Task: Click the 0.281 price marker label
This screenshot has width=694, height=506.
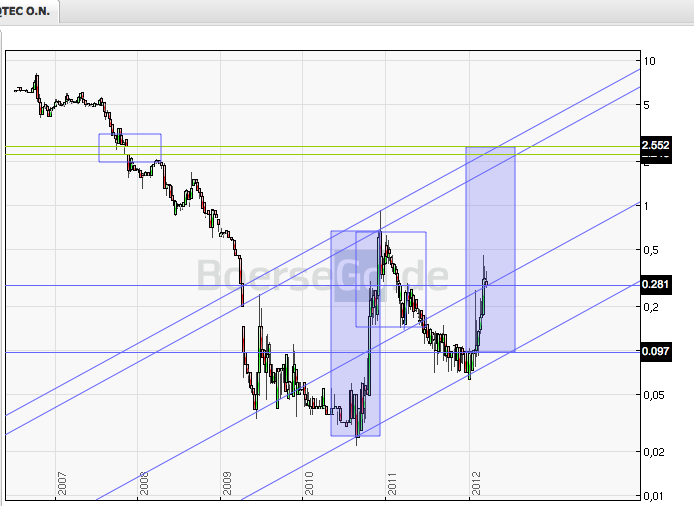Action: pos(656,284)
